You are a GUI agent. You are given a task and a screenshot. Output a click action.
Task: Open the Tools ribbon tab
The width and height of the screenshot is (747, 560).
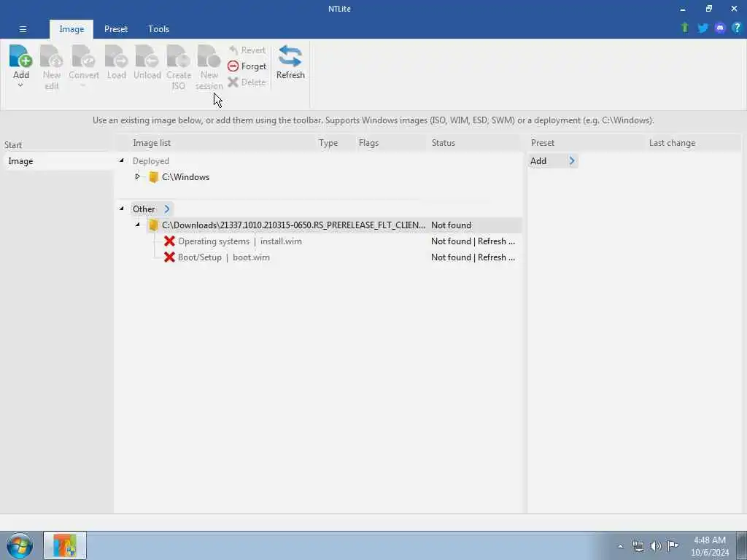pyautogui.click(x=158, y=29)
